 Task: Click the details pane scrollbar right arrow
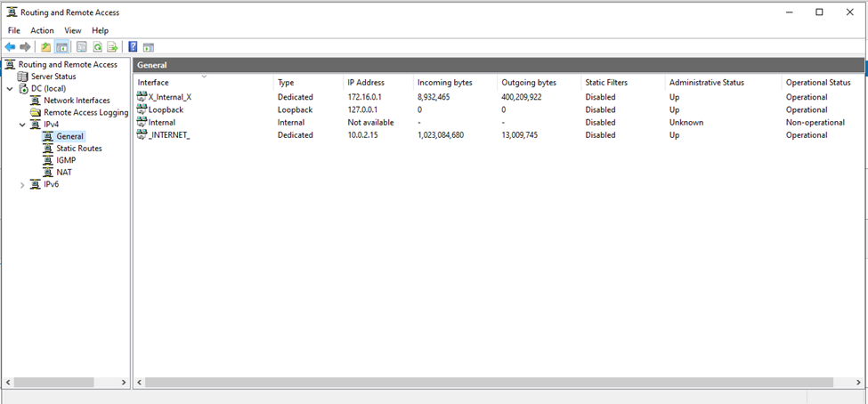click(x=858, y=383)
